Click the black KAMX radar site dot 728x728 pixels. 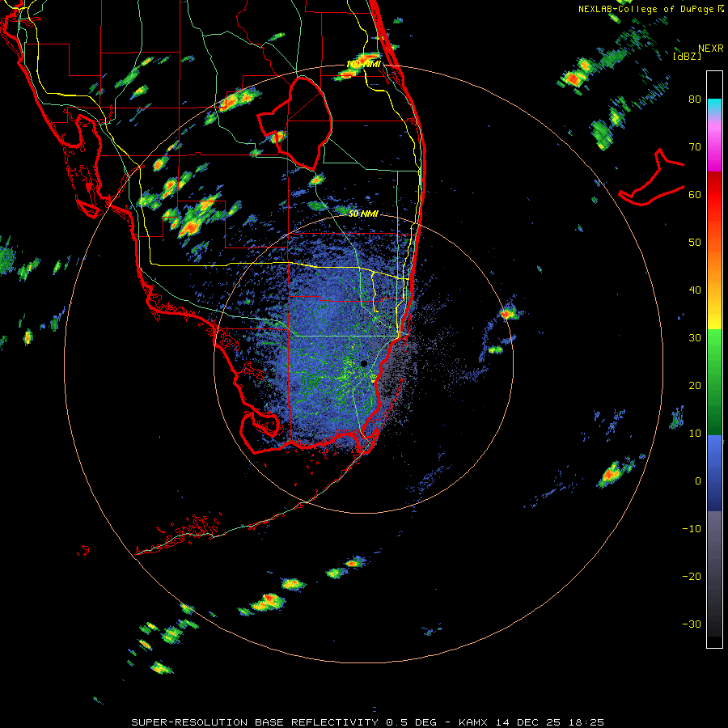coord(364,363)
